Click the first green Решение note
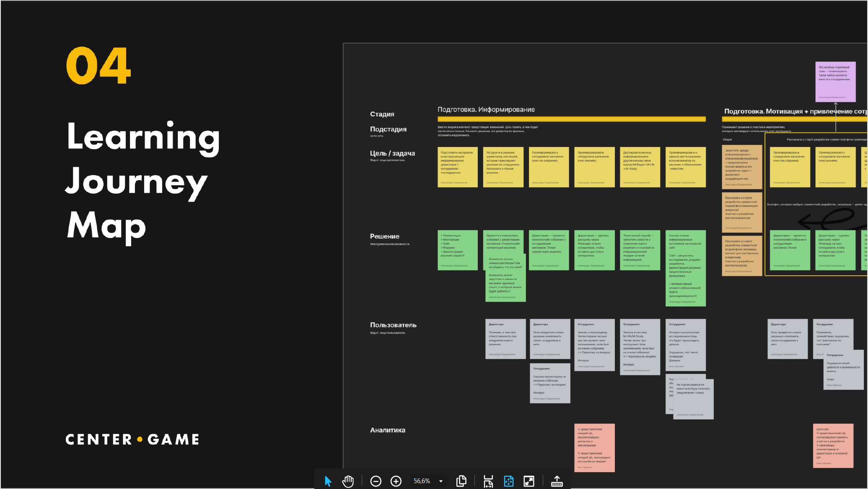 [457, 250]
